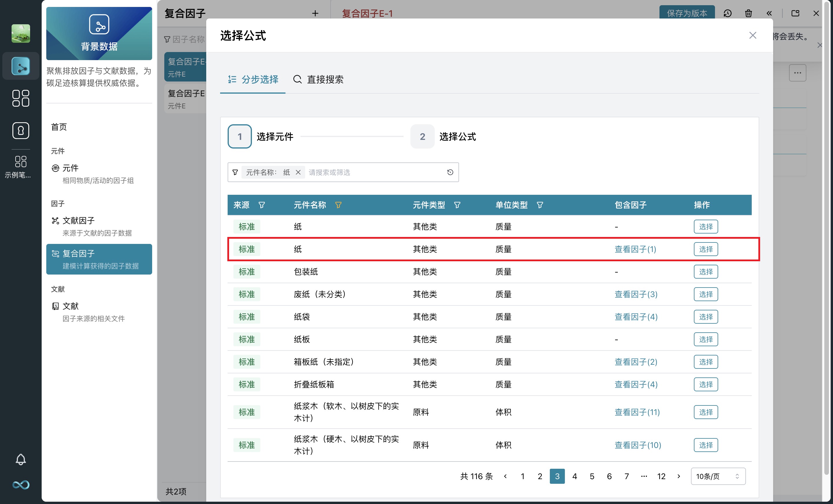Click 选择 button for 包装纸 row
Screen dimensions: 833x504
tap(705, 272)
